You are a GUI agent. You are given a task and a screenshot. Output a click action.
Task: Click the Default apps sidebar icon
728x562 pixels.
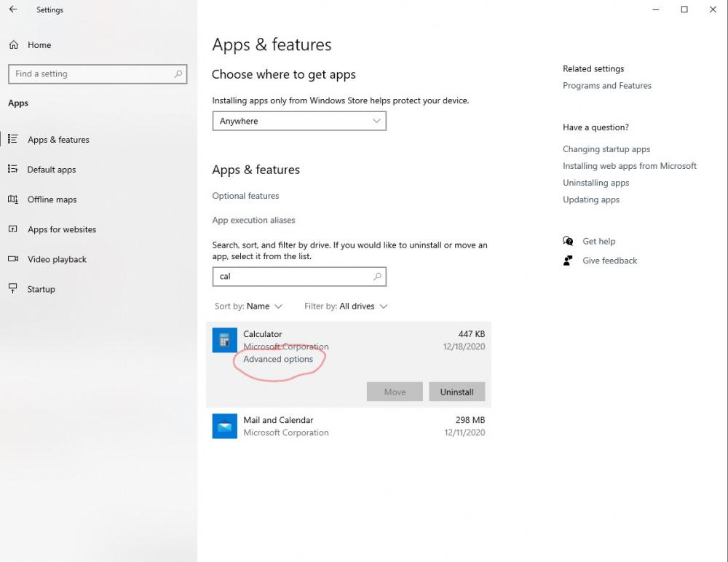point(13,169)
